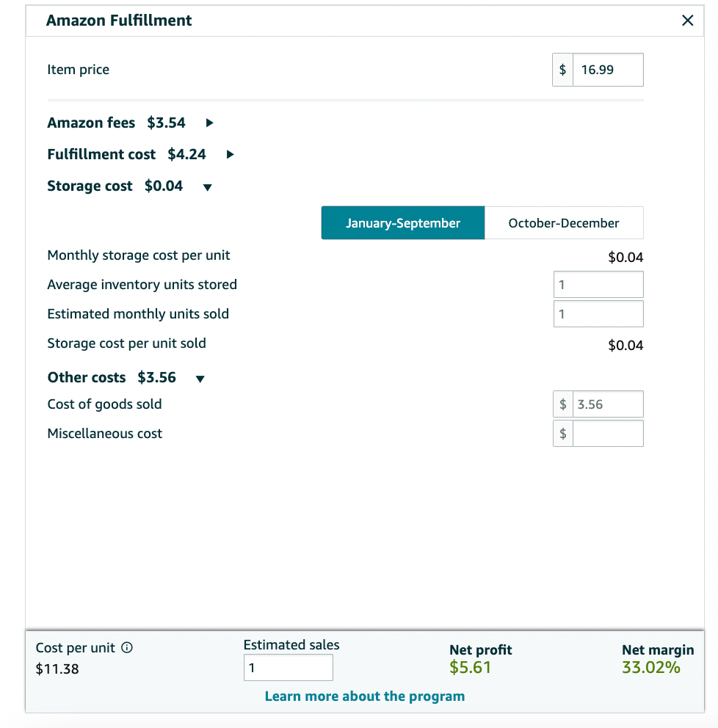
Task: Click the Fulfillment cost heading
Action: click(x=101, y=155)
